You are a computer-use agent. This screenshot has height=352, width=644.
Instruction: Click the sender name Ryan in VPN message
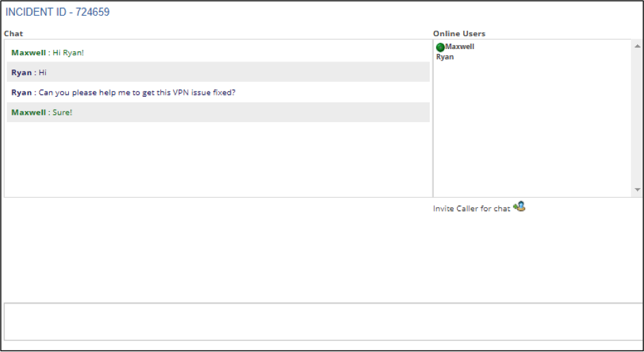coord(21,92)
